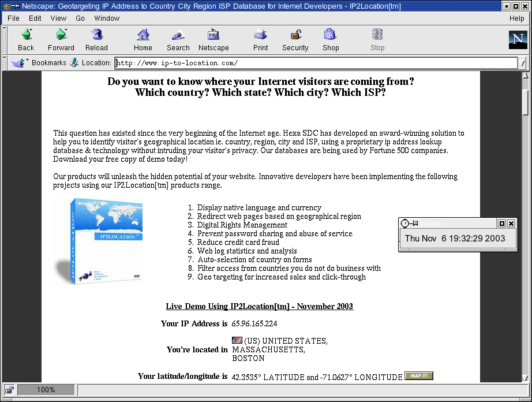Click the security lock icon in status bar
This screenshot has height=402, width=532.
pyautogui.click(x=9, y=390)
